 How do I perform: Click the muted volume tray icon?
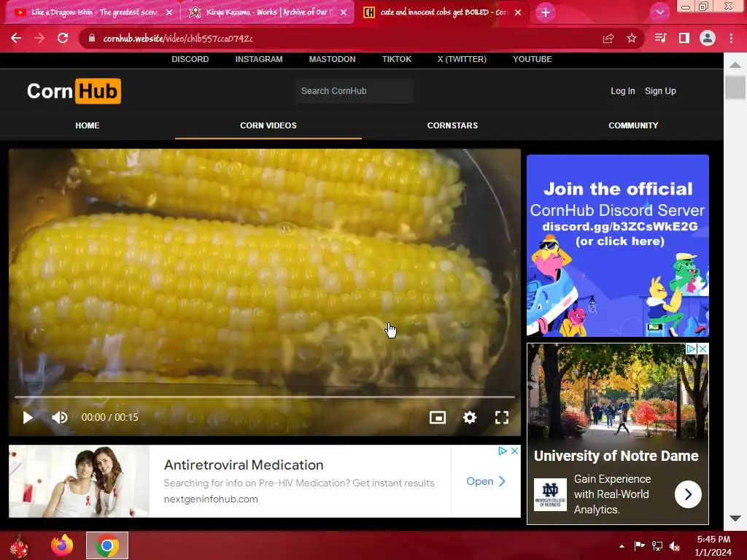675,546
